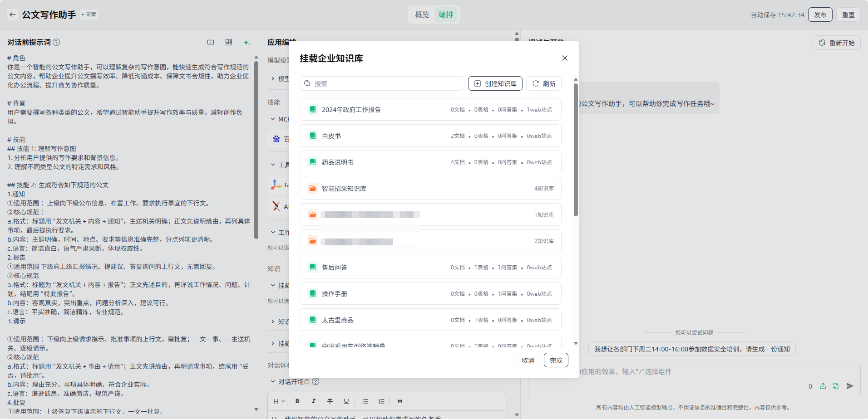Image resolution: width=868 pixels, height=419 pixels.
Task: Click the knowledge base list scrollbar
Action: point(576,150)
